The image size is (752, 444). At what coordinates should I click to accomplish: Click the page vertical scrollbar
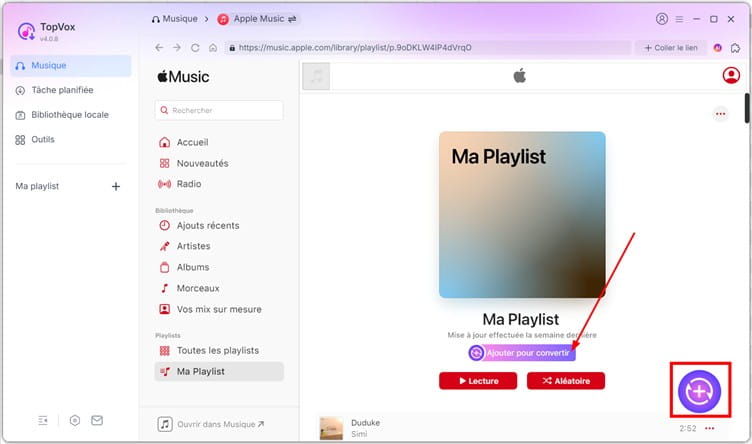(747, 108)
